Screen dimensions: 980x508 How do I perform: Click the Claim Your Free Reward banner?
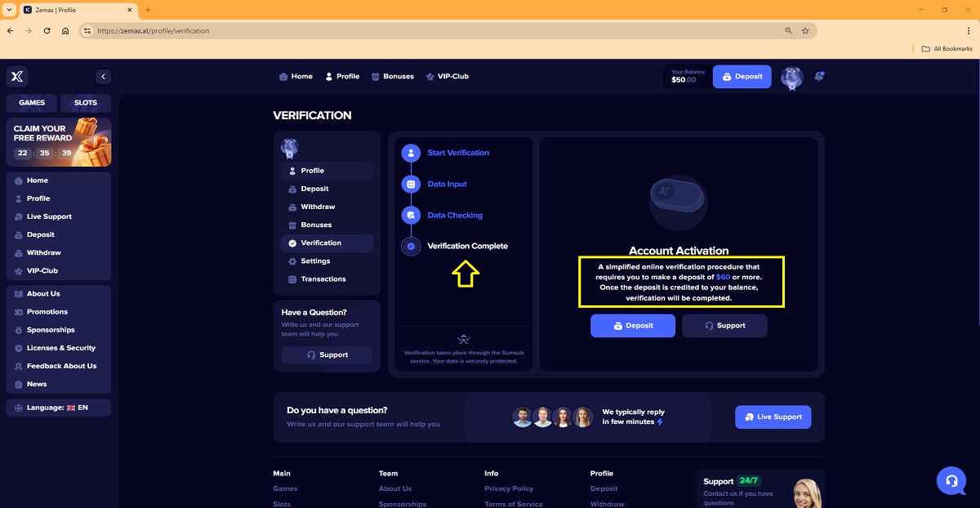click(x=58, y=141)
